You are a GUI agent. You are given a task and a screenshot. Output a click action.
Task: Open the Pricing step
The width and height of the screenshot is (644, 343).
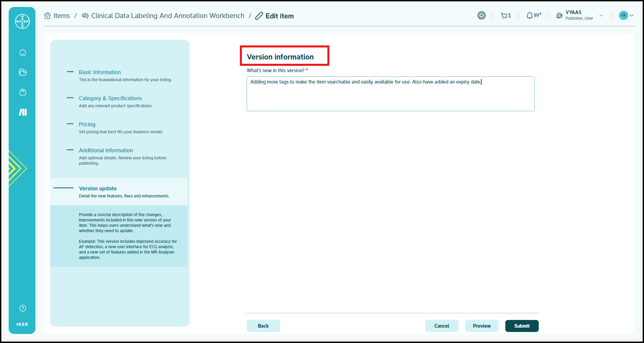pyautogui.click(x=87, y=124)
